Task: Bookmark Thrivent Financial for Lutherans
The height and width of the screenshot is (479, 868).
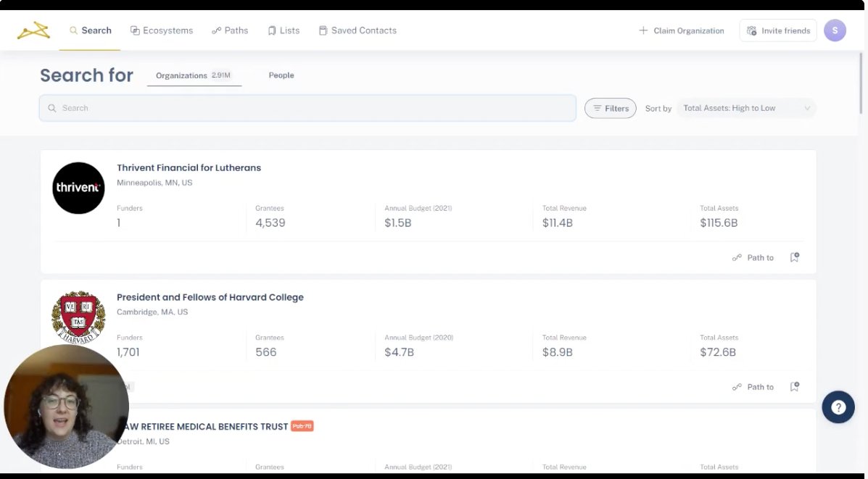Action: [794, 257]
